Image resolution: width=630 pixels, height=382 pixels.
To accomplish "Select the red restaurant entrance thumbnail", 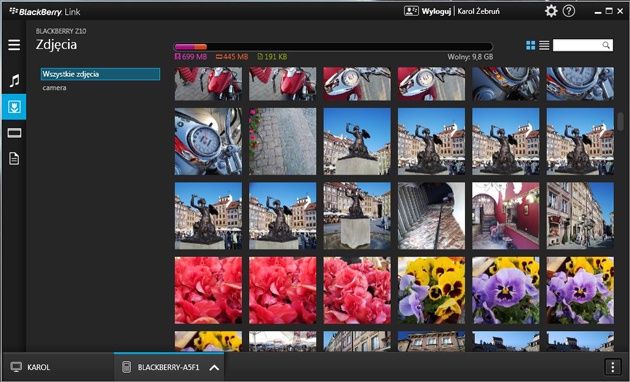I will [506, 216].
